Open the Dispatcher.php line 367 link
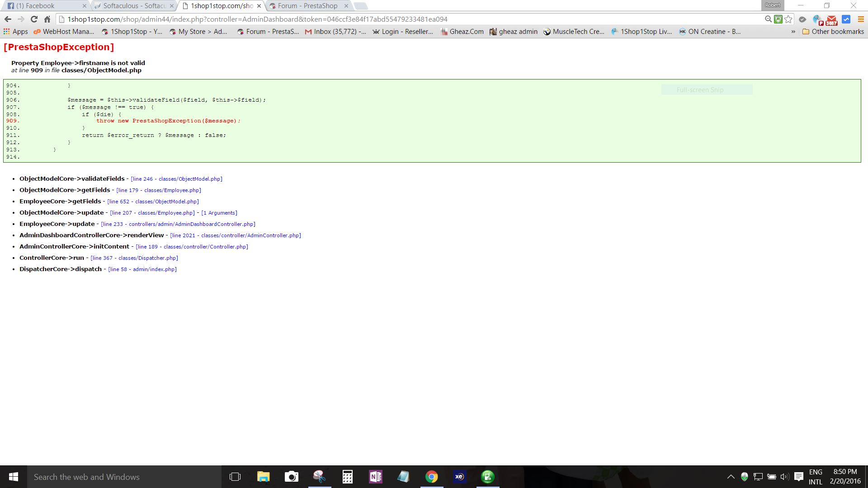 (x=134, y=258)
